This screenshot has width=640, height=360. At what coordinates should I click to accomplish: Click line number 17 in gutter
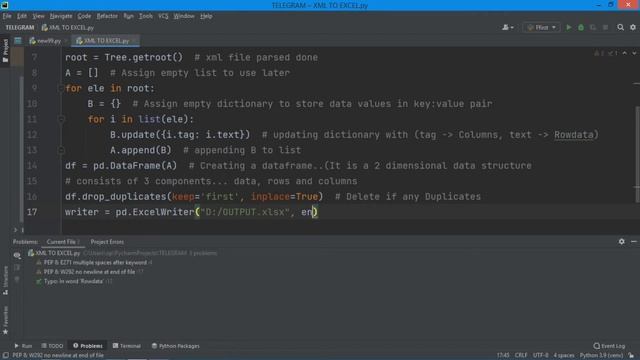[32, 212]
